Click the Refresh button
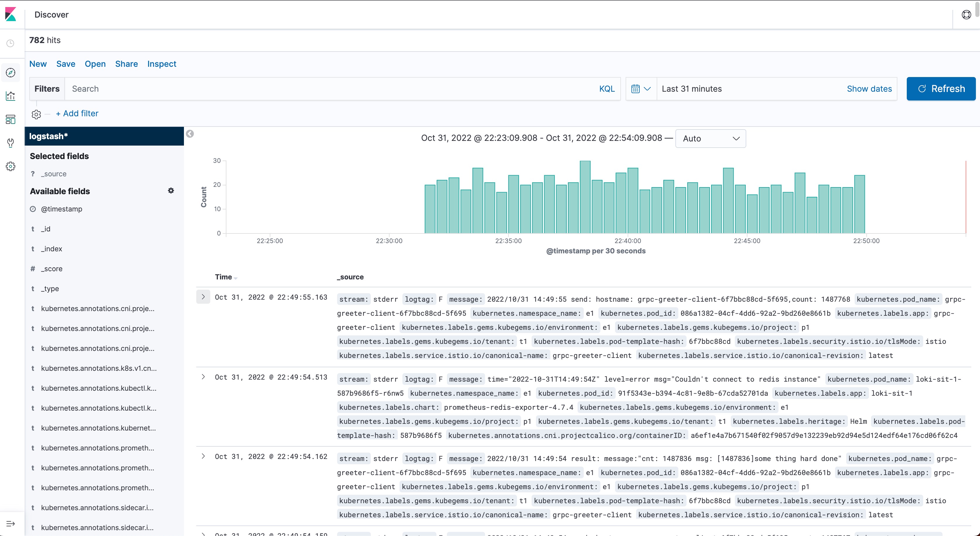 coord(941,89)
